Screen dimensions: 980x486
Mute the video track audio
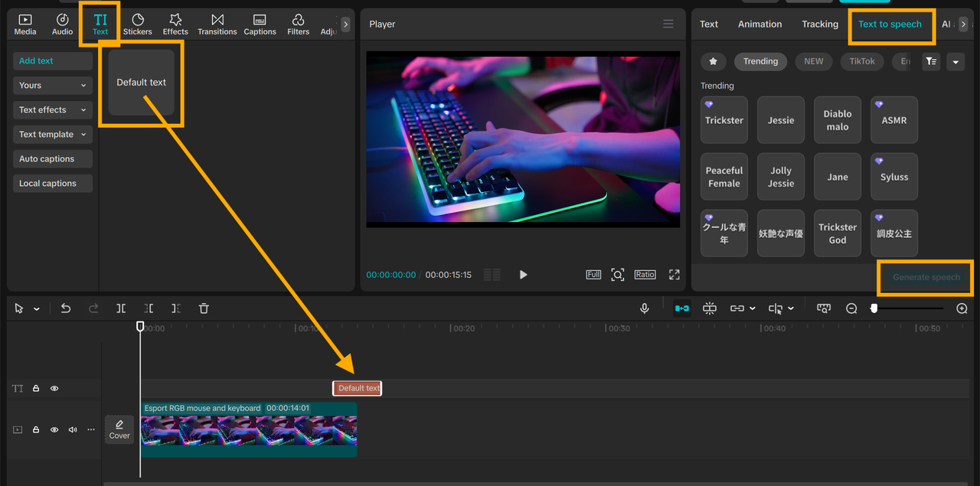73,430
